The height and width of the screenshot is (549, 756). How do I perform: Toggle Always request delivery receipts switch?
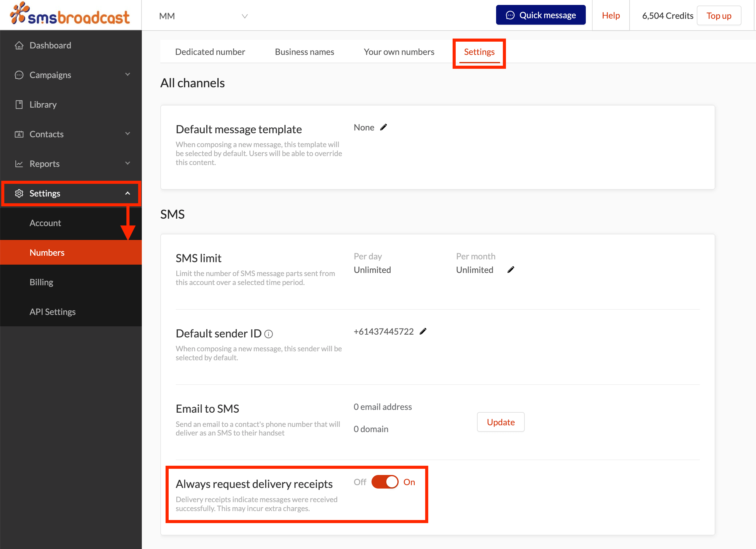click(x=385, y=482)
